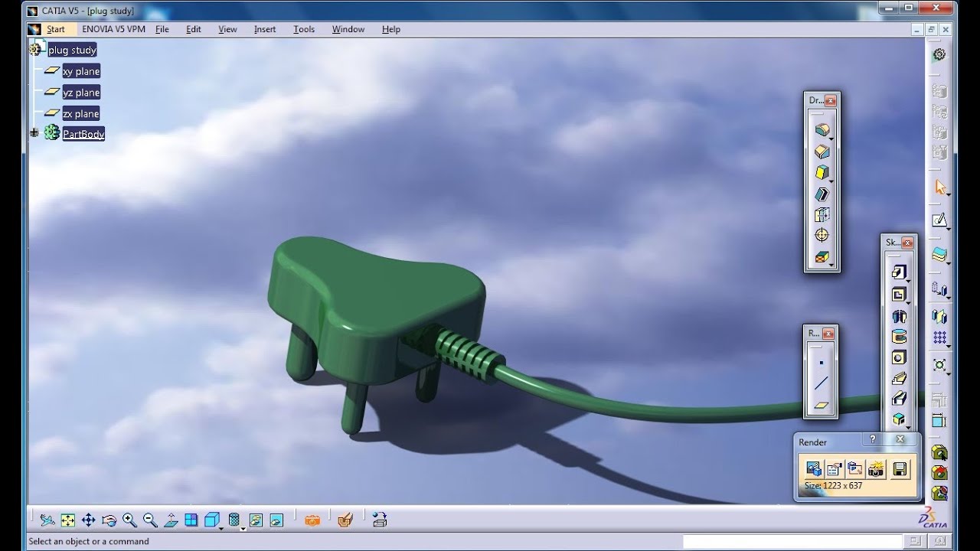Viewport: 980px width, 551px height.
Task: Select the plug study root node
Action: [x=72, y=51]
